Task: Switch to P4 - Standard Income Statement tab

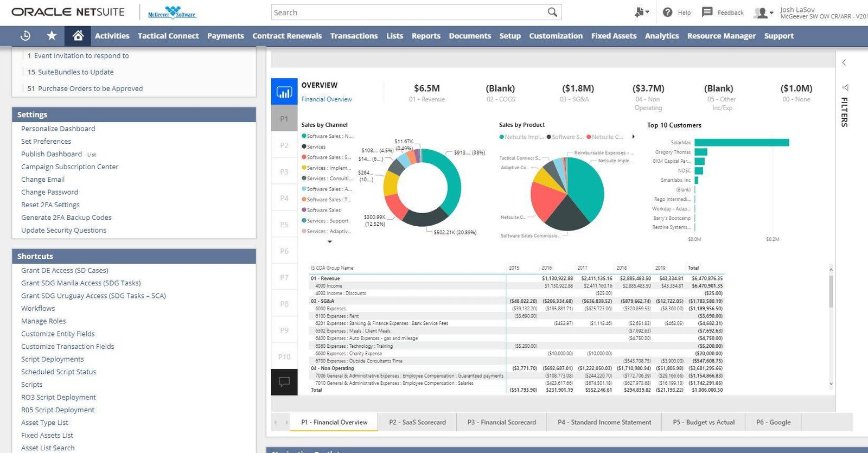Action: (604, 422)
